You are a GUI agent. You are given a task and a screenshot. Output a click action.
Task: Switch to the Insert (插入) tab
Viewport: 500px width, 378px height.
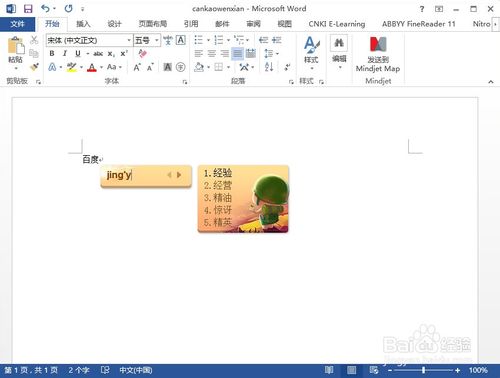[83, 24]
